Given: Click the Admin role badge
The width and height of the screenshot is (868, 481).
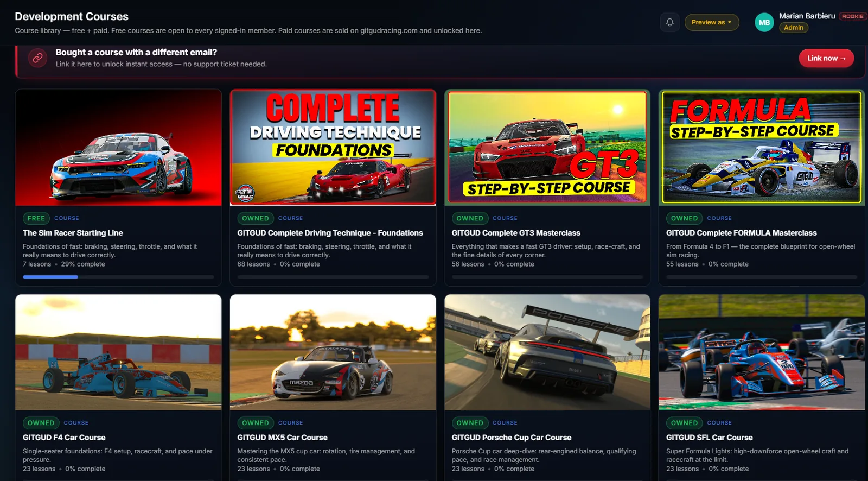Looking at the screenshot, I should point(793,28).
